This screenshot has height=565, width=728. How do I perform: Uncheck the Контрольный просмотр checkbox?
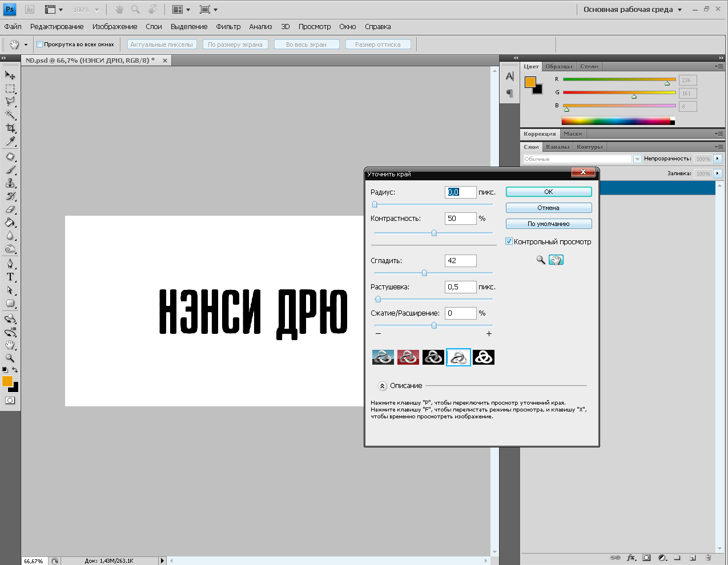[509, 241]
